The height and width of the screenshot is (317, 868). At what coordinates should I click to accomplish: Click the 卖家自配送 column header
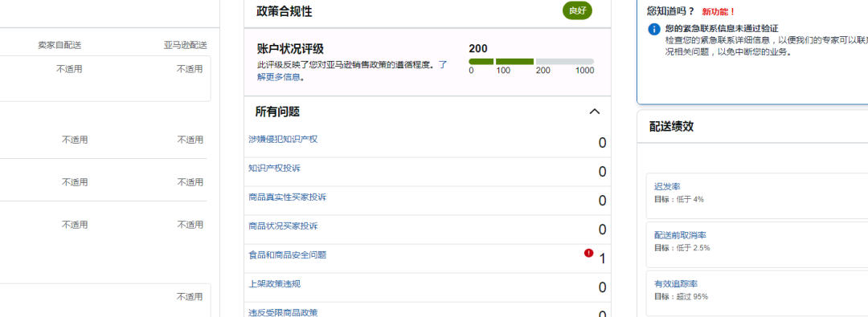(x=59, y=45)
